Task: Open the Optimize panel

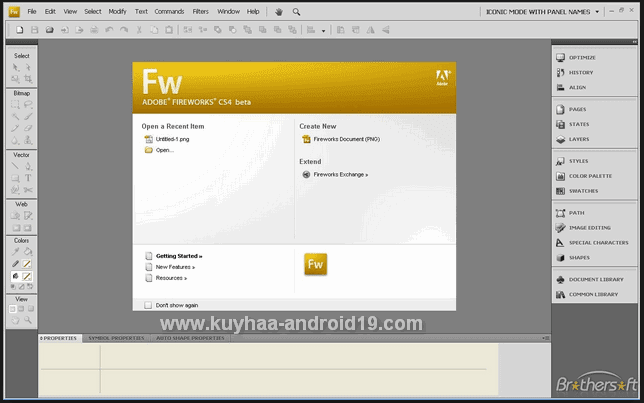Action: (x=582, y=58)
